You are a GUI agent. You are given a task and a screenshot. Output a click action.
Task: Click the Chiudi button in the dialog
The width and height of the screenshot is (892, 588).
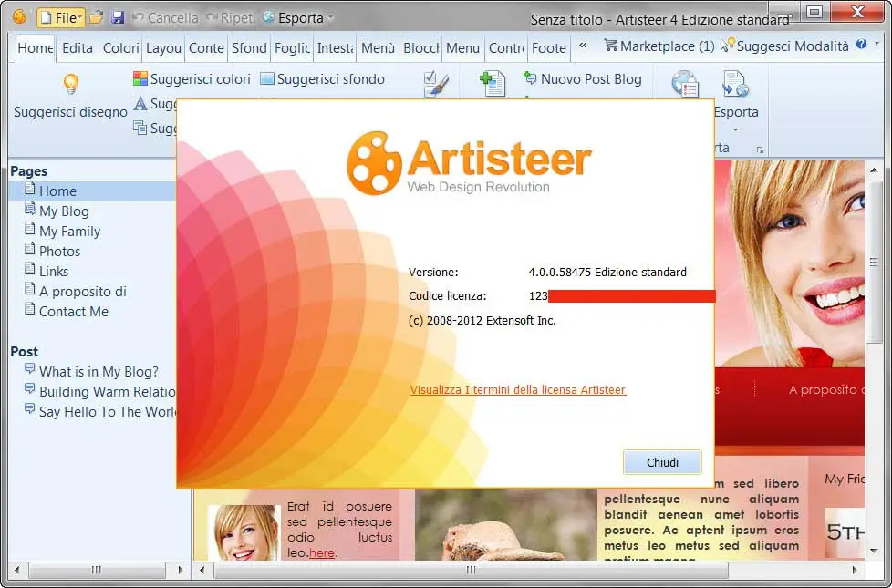(662, 462)
